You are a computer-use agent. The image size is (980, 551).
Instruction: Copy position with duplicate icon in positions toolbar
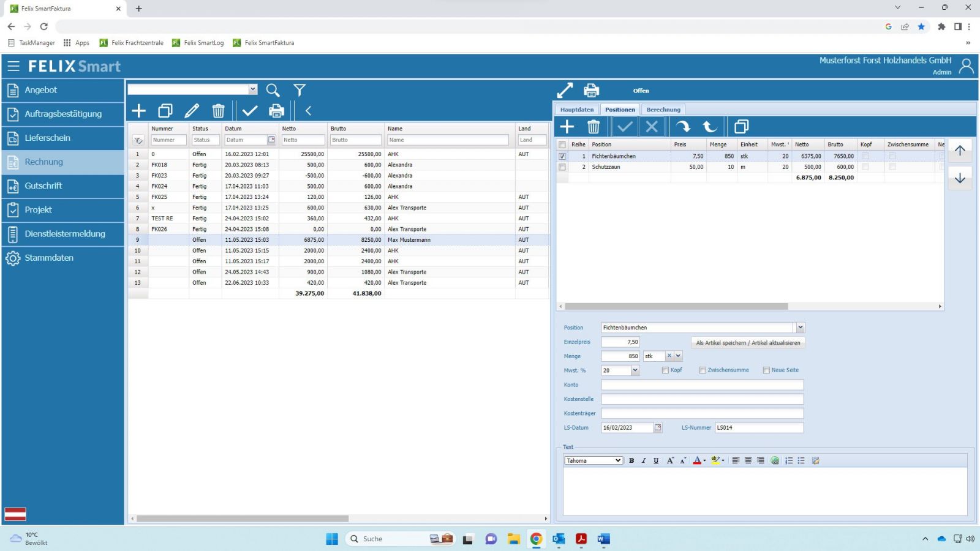[x=741, y=127]
